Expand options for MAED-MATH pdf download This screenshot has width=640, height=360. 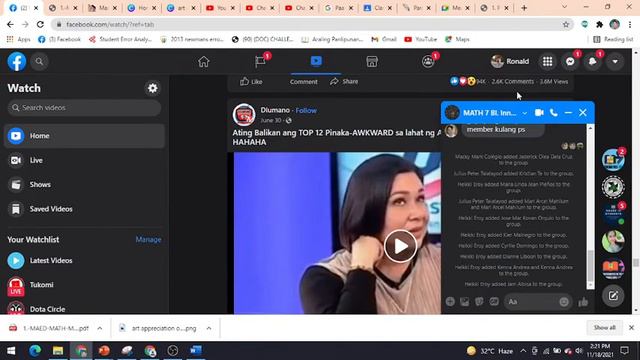(100, 328)
